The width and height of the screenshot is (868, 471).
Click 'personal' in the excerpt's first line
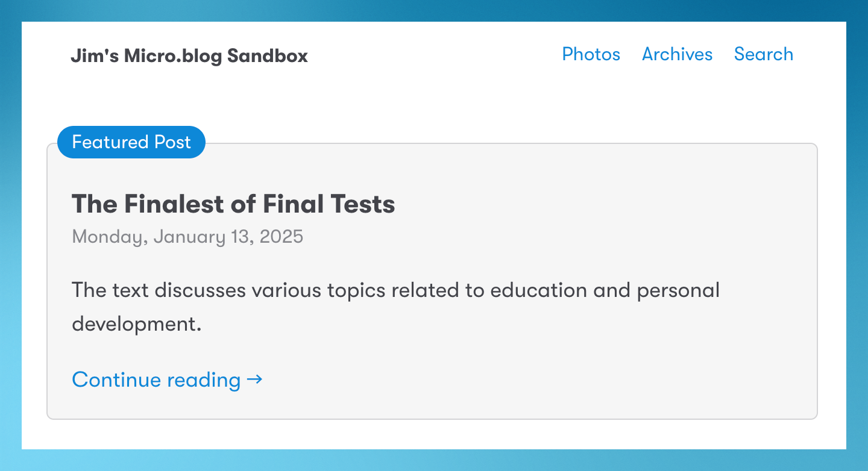coord(678,290)
